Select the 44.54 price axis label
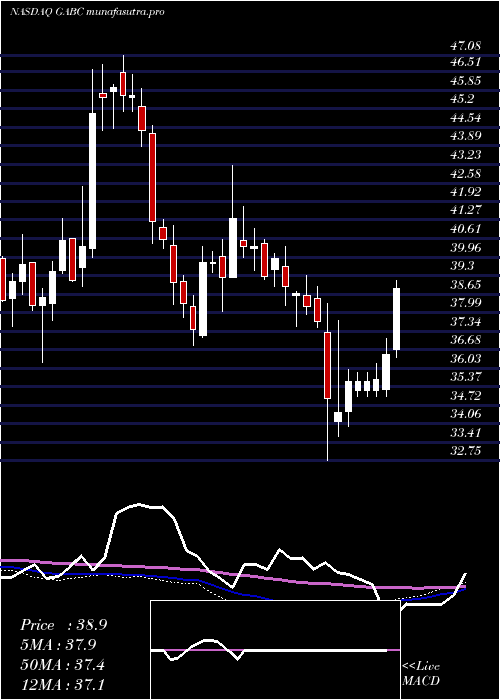The height and width of the screenshot is (700, 500). click(x=465, y=118)
